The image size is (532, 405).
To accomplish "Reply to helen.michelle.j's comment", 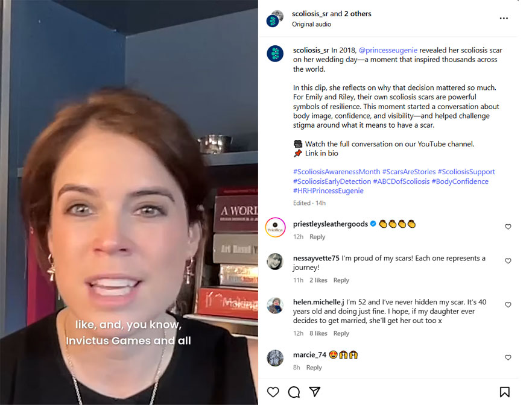I will pos(341,333).
